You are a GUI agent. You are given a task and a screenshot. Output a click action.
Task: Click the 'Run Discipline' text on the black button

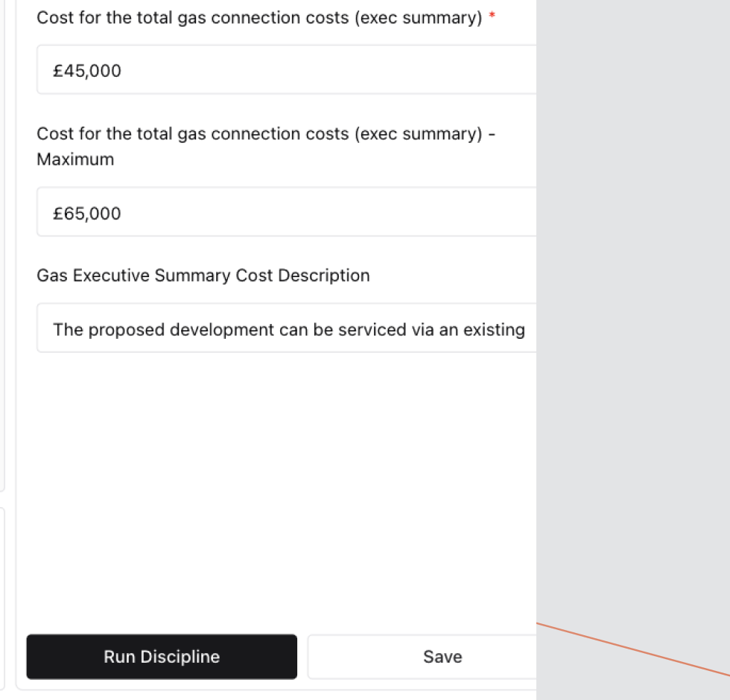tap(162, 657)
